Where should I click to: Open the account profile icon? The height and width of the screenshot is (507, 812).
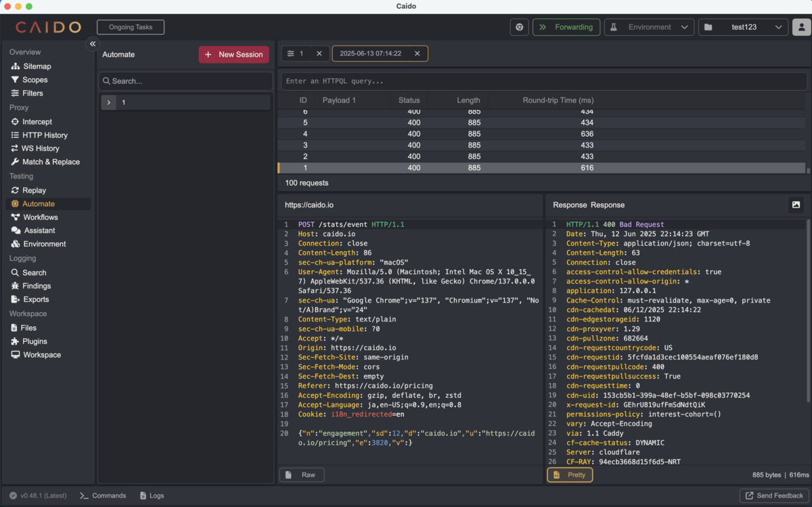[801, 27]
